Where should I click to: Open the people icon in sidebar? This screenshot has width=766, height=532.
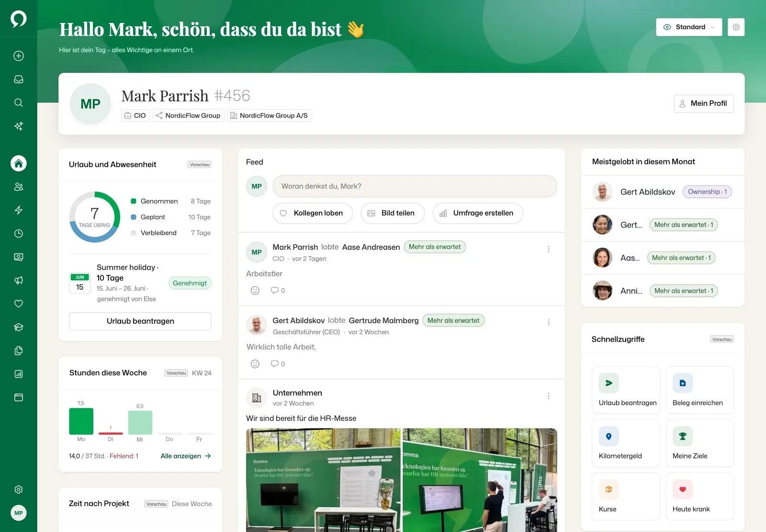point(19,187)
